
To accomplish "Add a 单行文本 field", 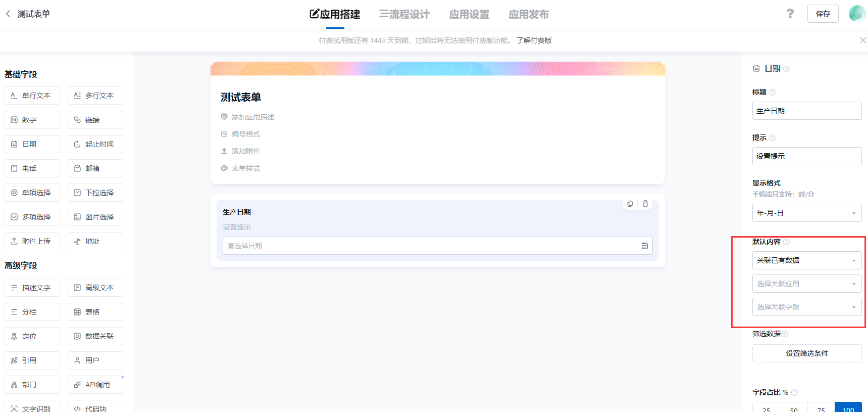I will click(32, 96).
